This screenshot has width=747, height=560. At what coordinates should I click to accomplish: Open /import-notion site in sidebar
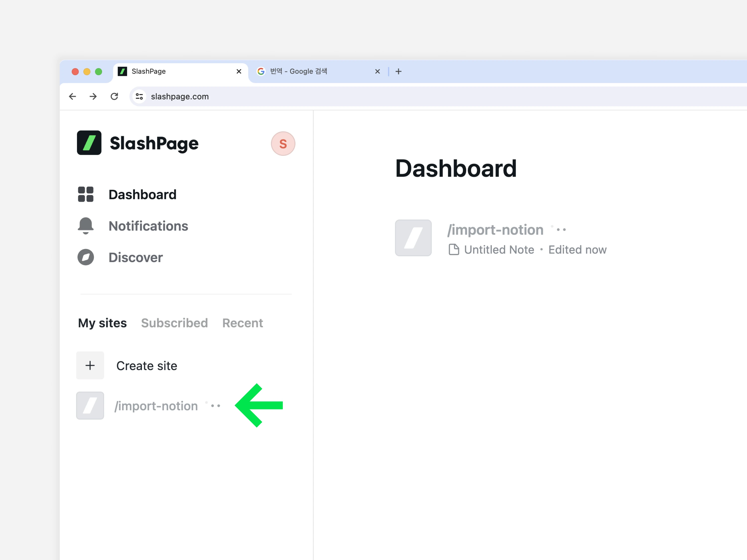(156, 406)
